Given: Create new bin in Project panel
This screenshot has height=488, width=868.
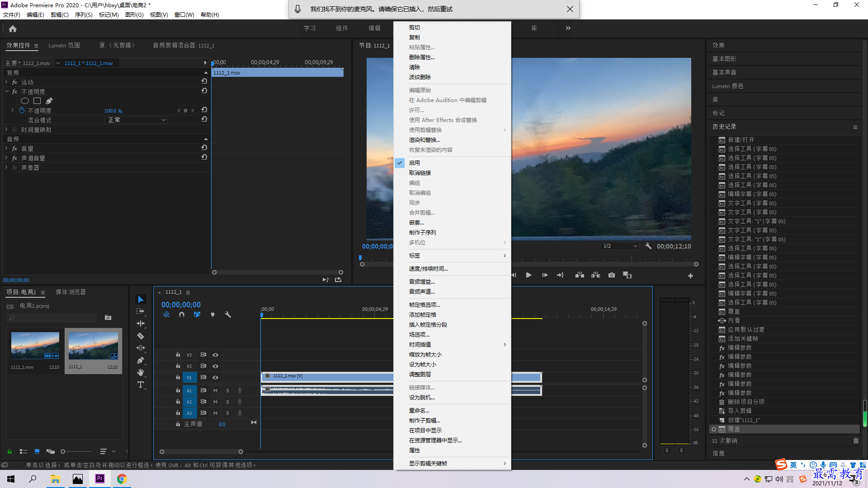Looking at the screenshot, I should pos(108,318).
